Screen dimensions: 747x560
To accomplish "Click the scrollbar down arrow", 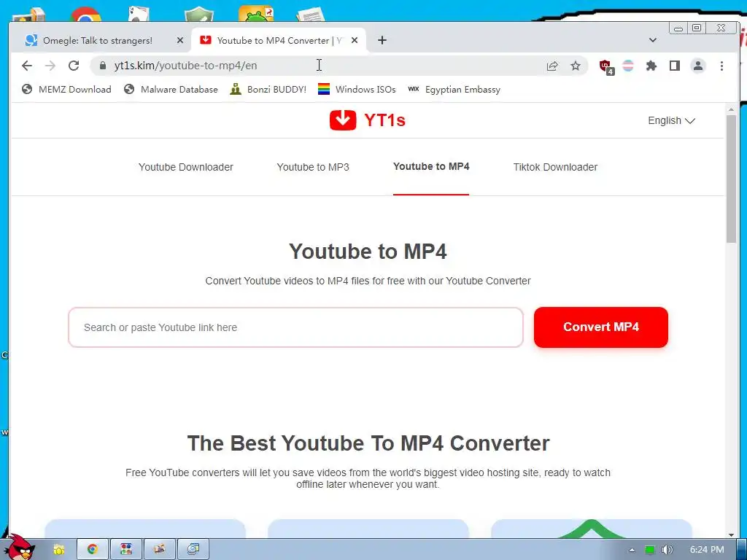I will [731, 534].
